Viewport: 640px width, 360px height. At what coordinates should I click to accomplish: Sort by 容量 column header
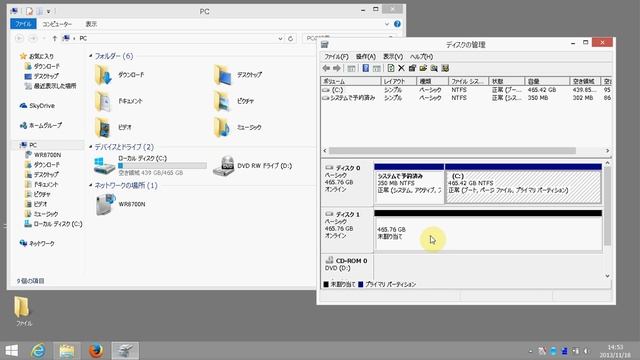point(547,81)
